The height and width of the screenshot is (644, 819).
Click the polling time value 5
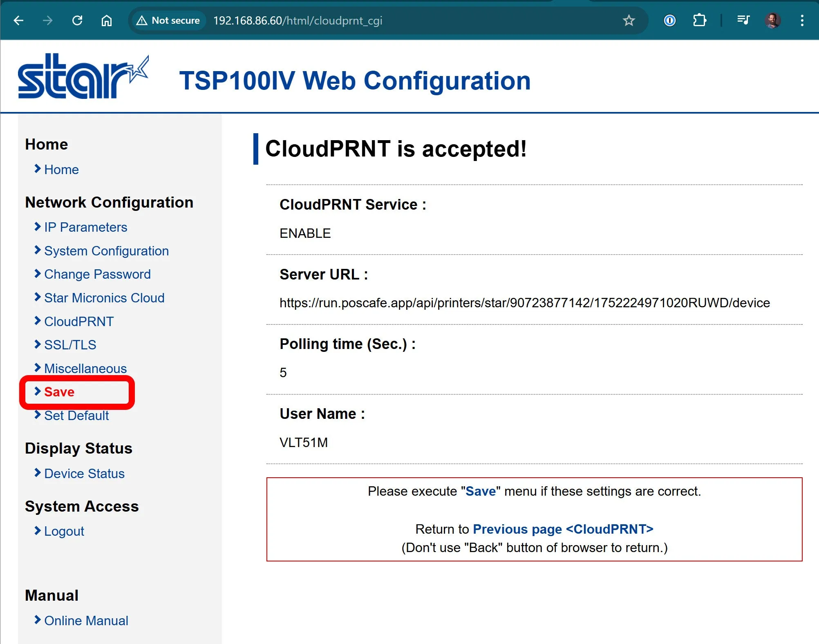coord(283,373)
